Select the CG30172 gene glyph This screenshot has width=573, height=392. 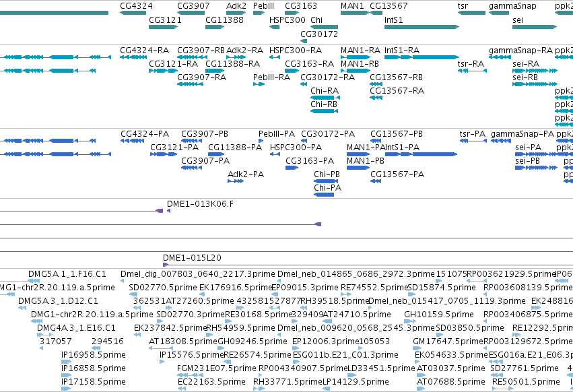pos(304,41)
